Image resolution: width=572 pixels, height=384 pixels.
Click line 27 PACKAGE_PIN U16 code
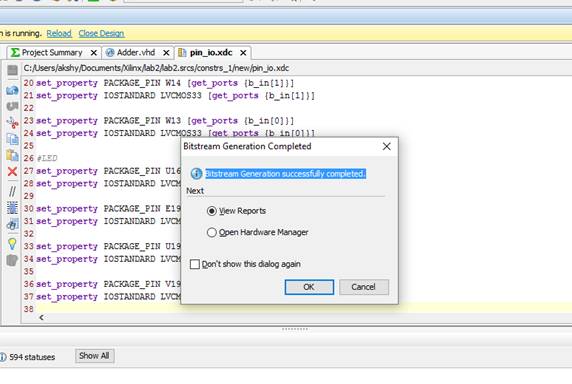click(x=108, y=171)
